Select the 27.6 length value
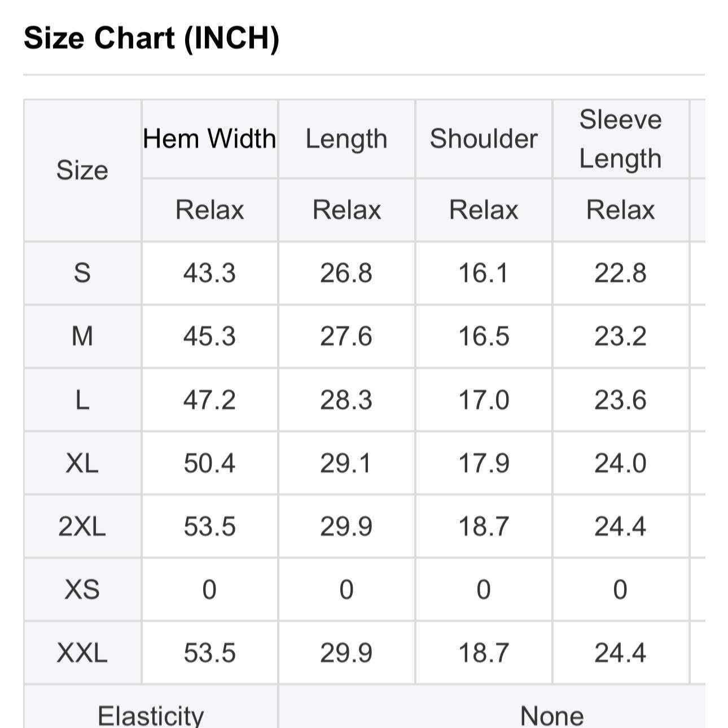 click(347, 336)
